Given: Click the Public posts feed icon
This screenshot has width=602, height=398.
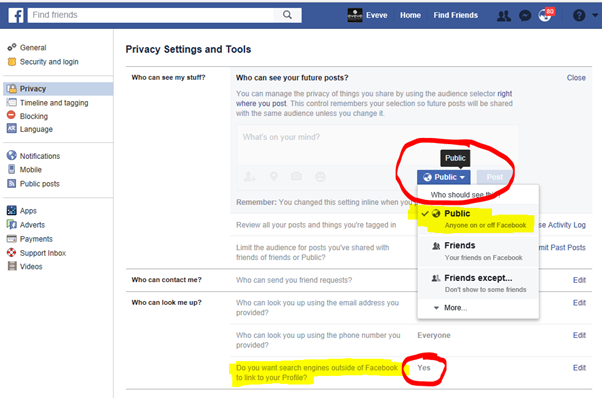Looking at the screenshot, I should coord(12,183).
